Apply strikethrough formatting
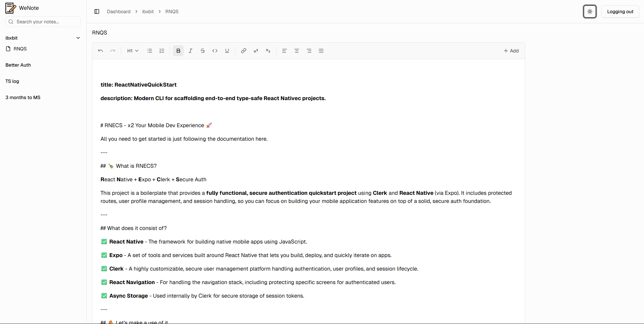The image size is (644, 324). point(203,51)
